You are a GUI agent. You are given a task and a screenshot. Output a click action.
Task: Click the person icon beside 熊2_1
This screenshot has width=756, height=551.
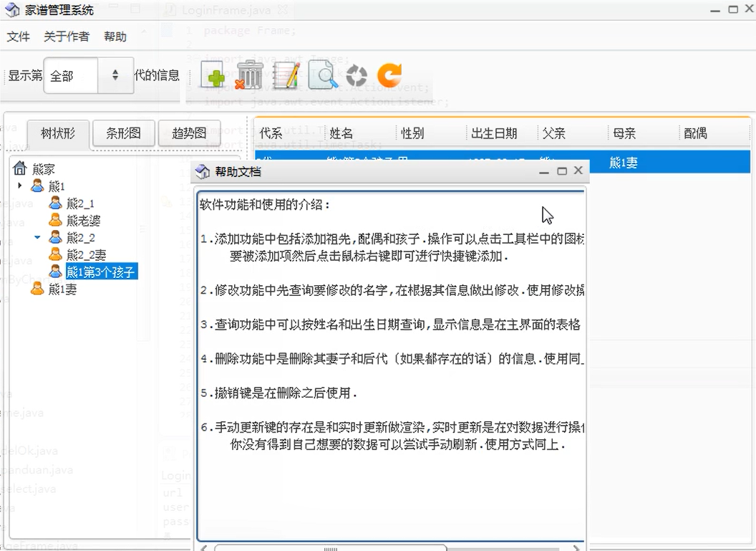[x=55, y=203]
